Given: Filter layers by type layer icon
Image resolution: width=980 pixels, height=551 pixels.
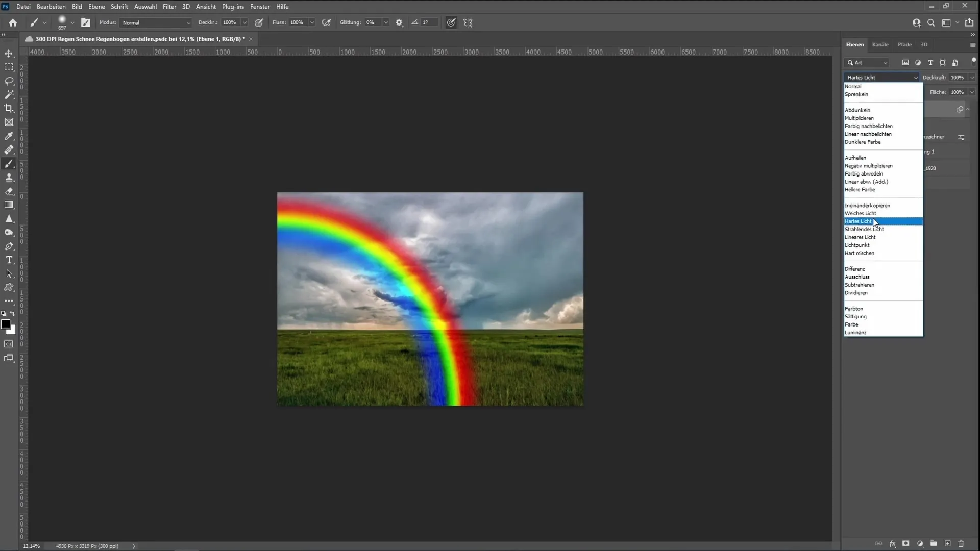Looking at the screenshot, I should coord(930,63).
